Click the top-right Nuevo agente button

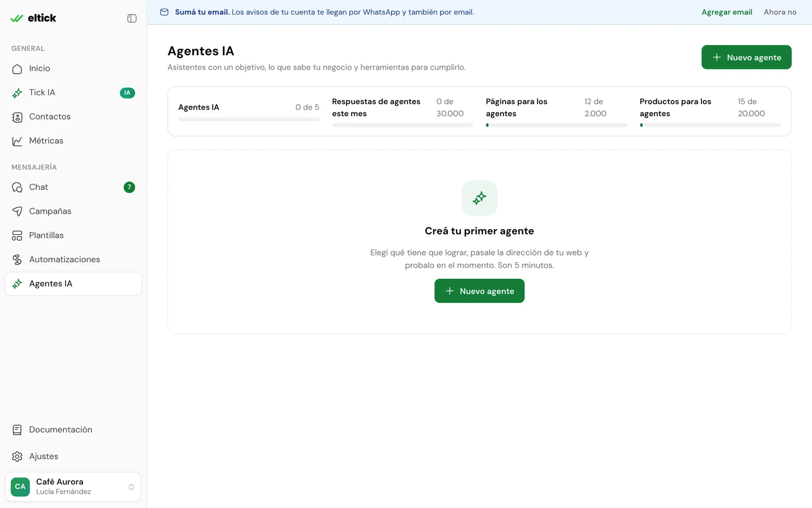(x=747, y=57)
